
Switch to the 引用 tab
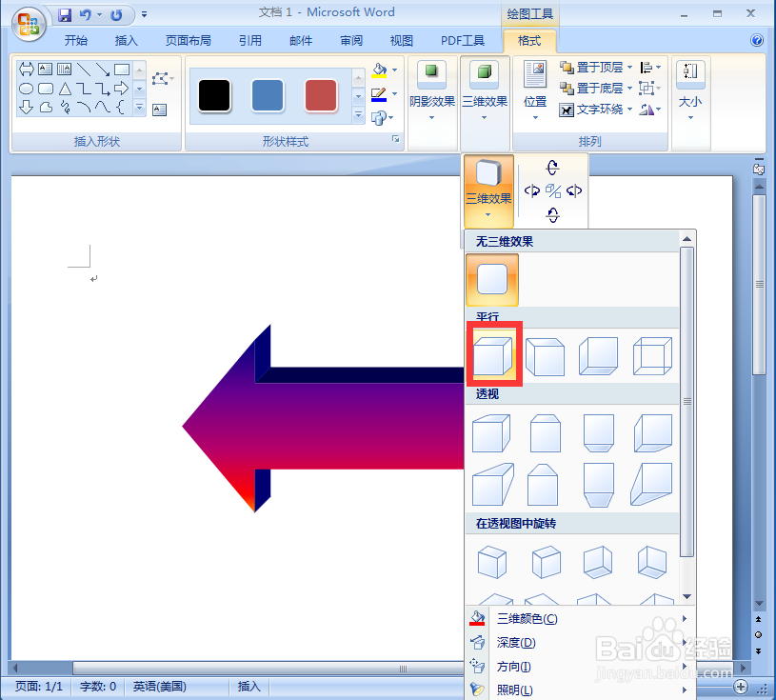[250, 40]
